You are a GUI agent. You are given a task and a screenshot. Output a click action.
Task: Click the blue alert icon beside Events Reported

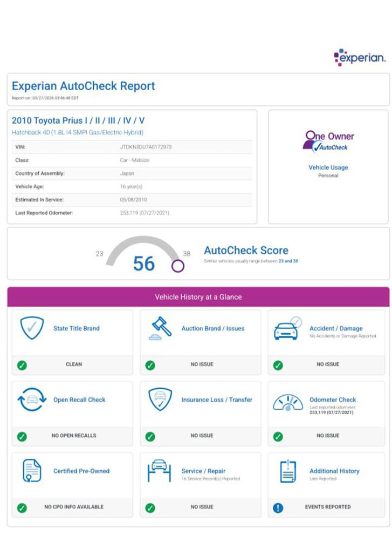point(278,507)
